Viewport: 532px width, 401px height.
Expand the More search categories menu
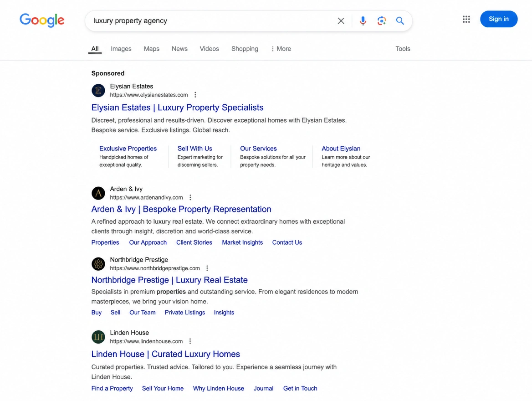pyautogui.click(x=281, y=49)
